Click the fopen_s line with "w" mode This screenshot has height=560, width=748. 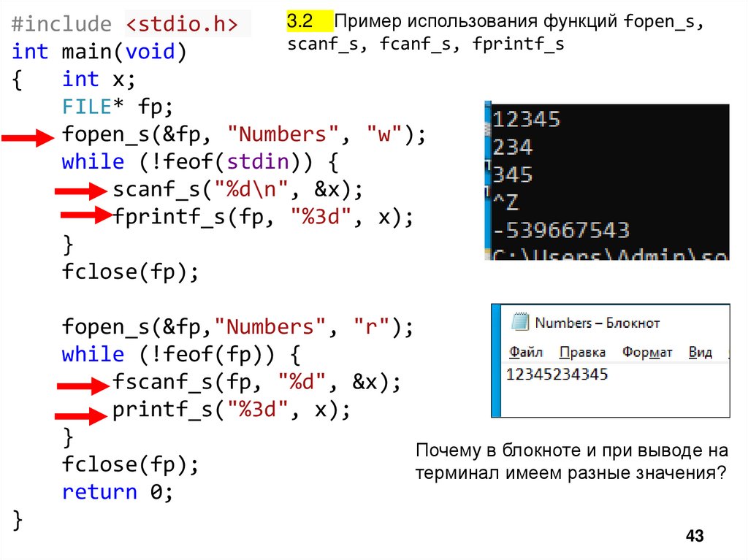click(x=244, y=134)
